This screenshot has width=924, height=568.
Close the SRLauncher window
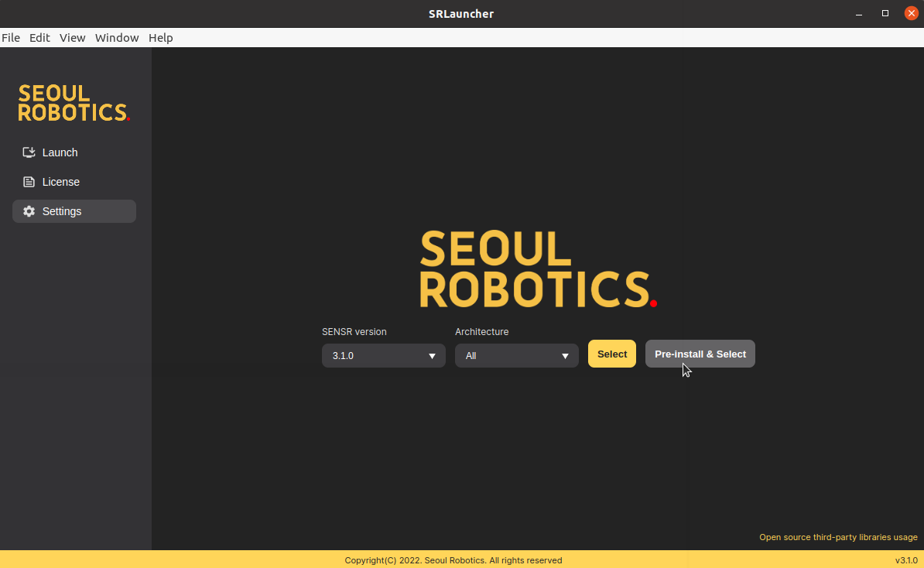(x=911, y=14)
